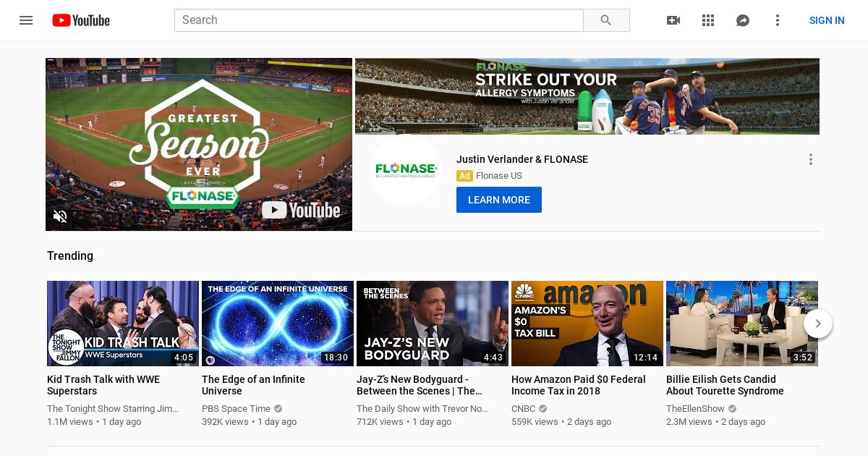This screenshot has width=868, height=456.
Task: Open the Billie Eilish Ellen show thumbnail
Action: coord(742,324)
